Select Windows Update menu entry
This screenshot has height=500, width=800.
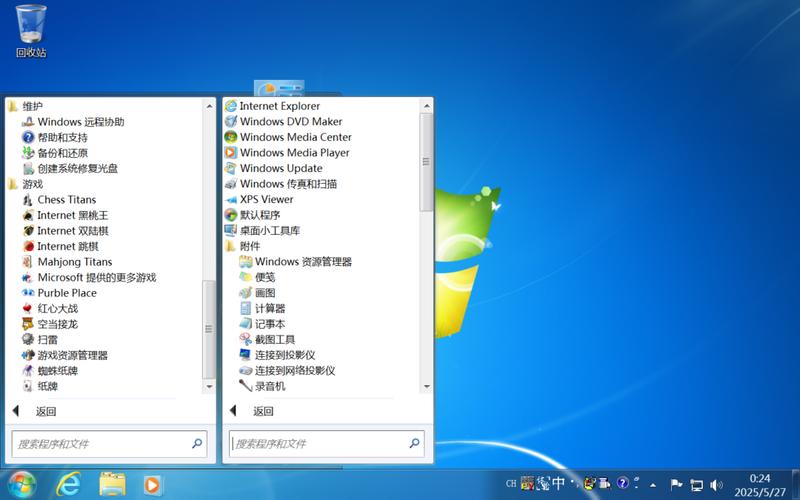(280, 168)
